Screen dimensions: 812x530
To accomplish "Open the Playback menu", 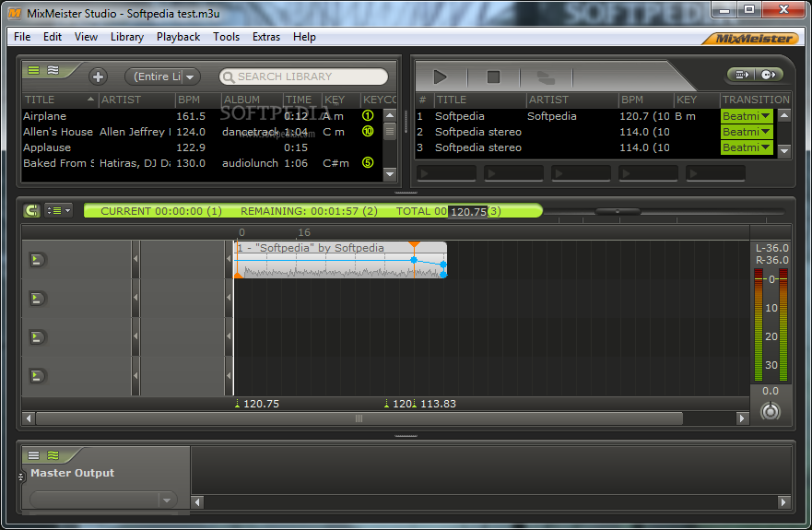I will tap(178, 37).
